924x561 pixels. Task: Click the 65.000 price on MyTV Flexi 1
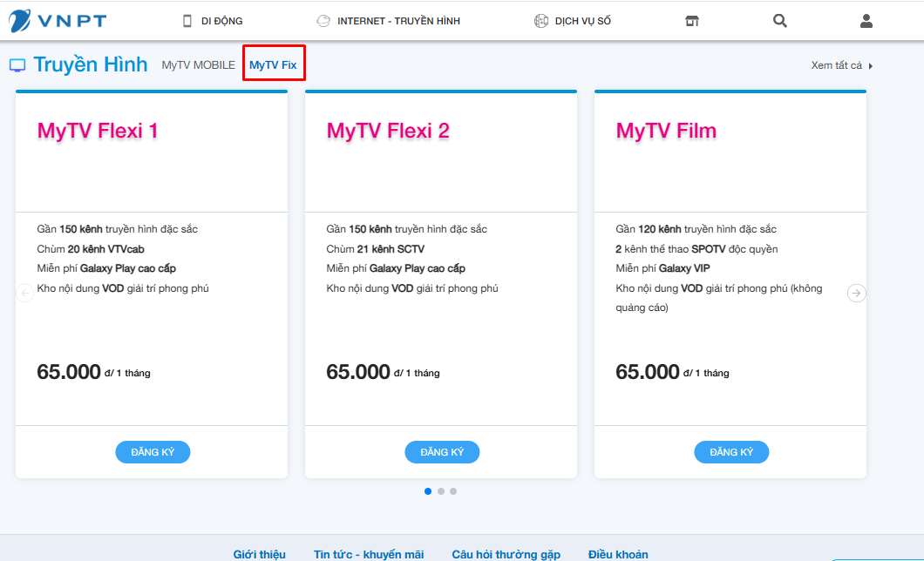69,371
